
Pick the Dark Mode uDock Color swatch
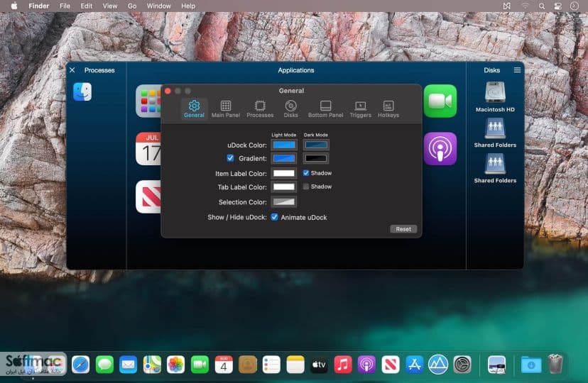point(316,145)
